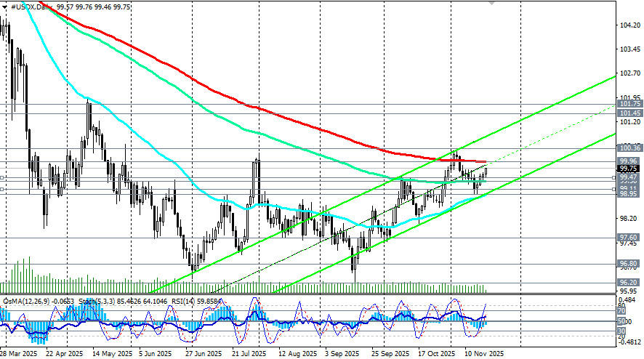Click the 104.20 price scale value

point(630,25)
